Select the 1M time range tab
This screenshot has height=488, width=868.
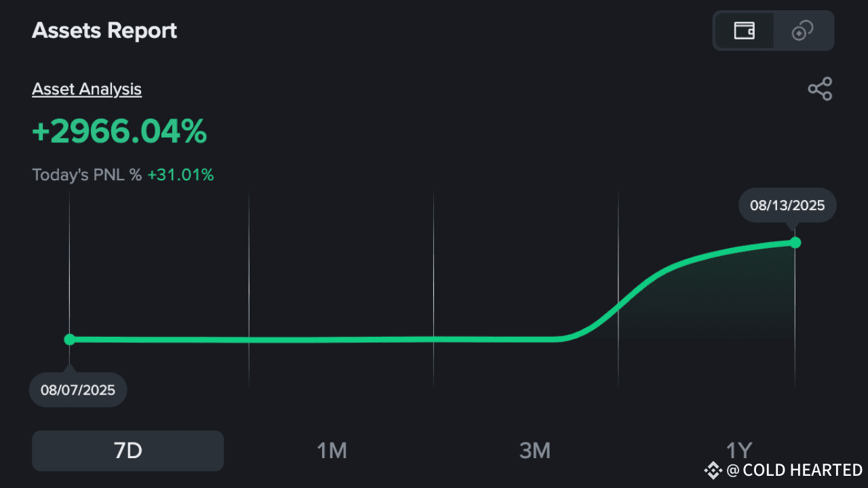pyautogui.click(x=332, y=451)
